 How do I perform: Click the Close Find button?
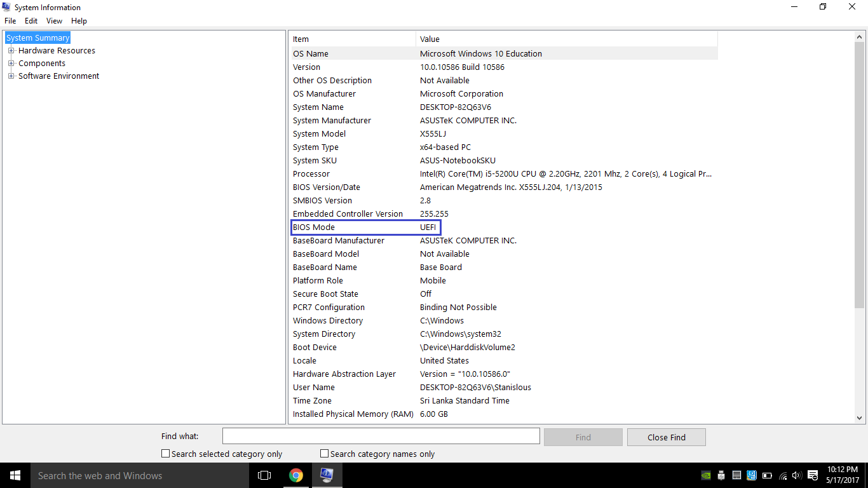click(666, 437)
